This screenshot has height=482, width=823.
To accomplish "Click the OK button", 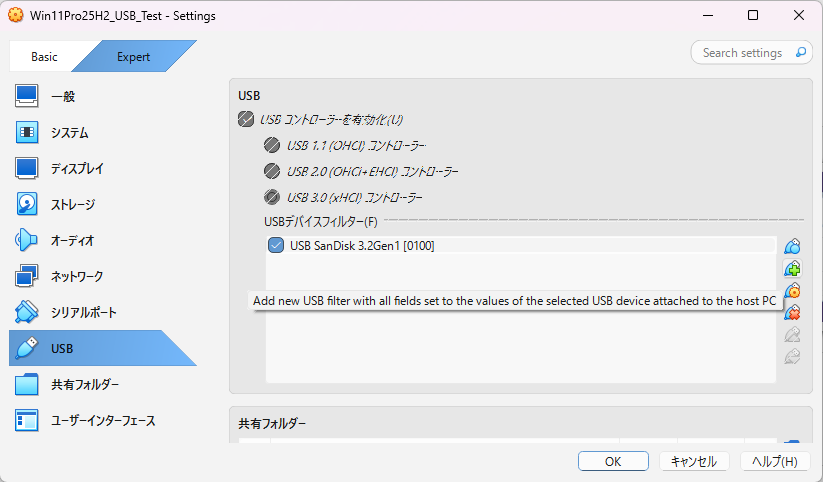I will 613,461.
